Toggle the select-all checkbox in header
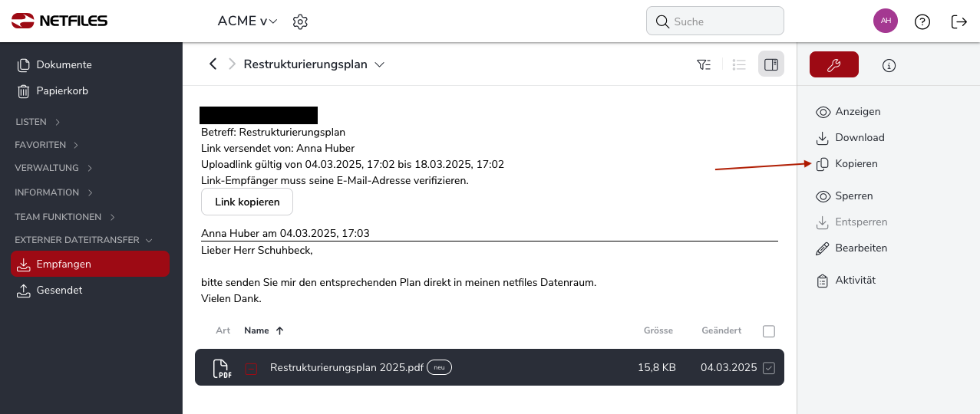 769,331
